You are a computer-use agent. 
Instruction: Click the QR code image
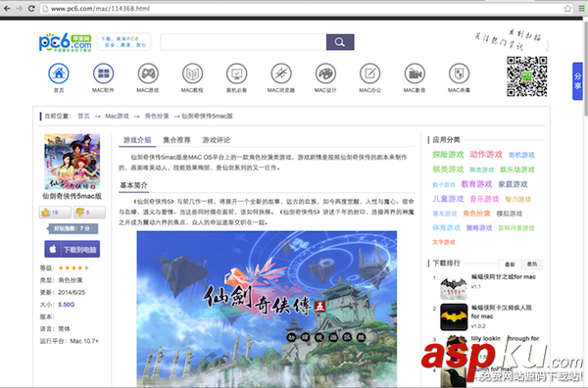pos(527,76)
